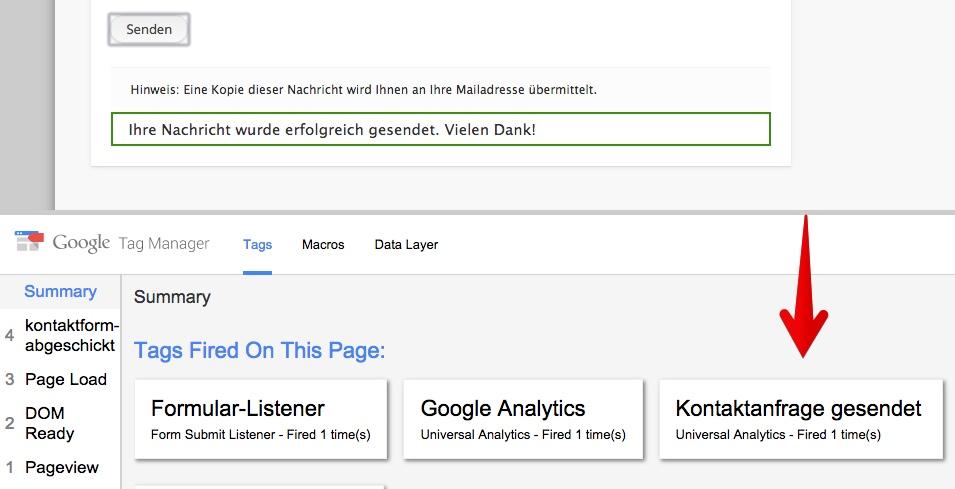
Task: Click the success message box
Action: tap(441, 129)
